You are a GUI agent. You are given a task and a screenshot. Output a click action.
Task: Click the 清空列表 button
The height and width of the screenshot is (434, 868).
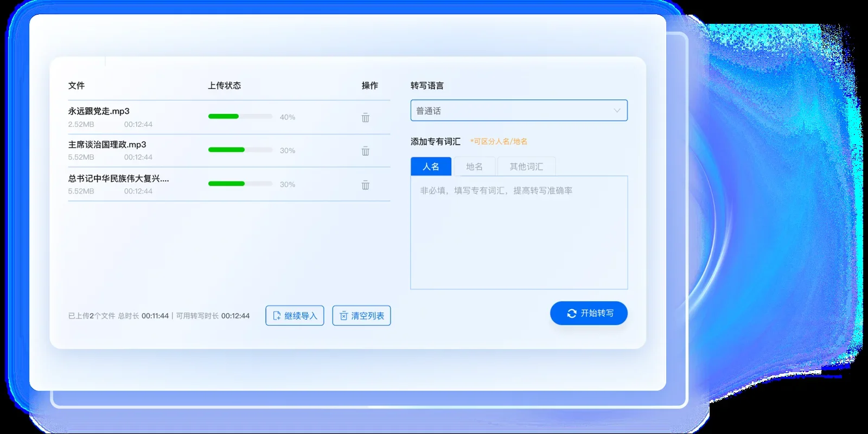[x=361, y=316]
